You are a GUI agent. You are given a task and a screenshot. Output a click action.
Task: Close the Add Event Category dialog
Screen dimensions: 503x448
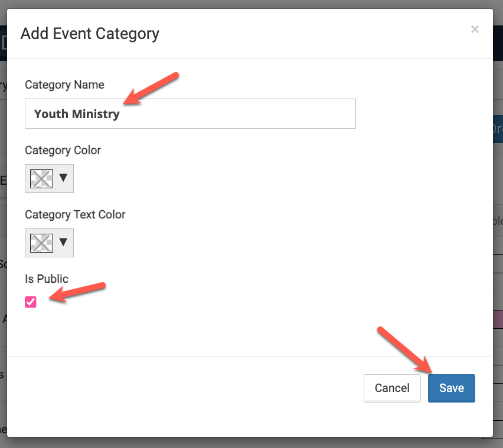[x=475, y=30]
